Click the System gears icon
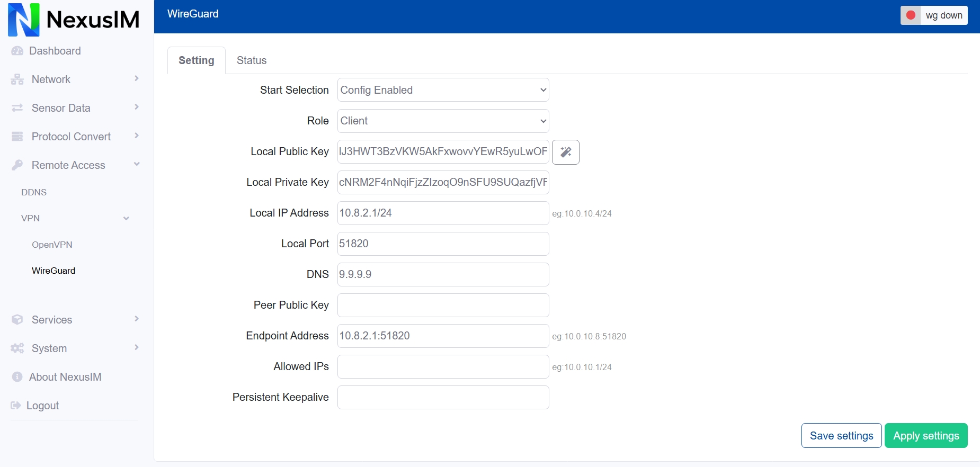Screen dimensions: 980x467 coord(17,348)
